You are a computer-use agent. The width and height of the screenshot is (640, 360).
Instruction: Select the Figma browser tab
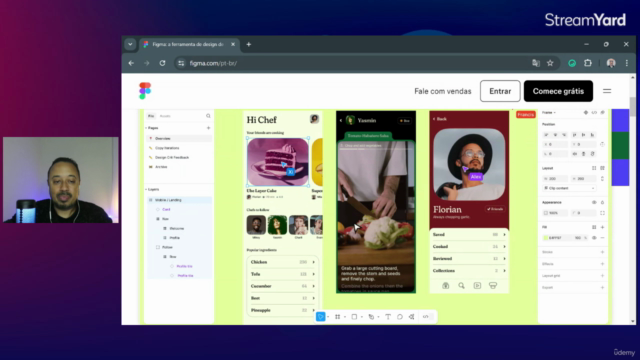click(x=189, y=44)
